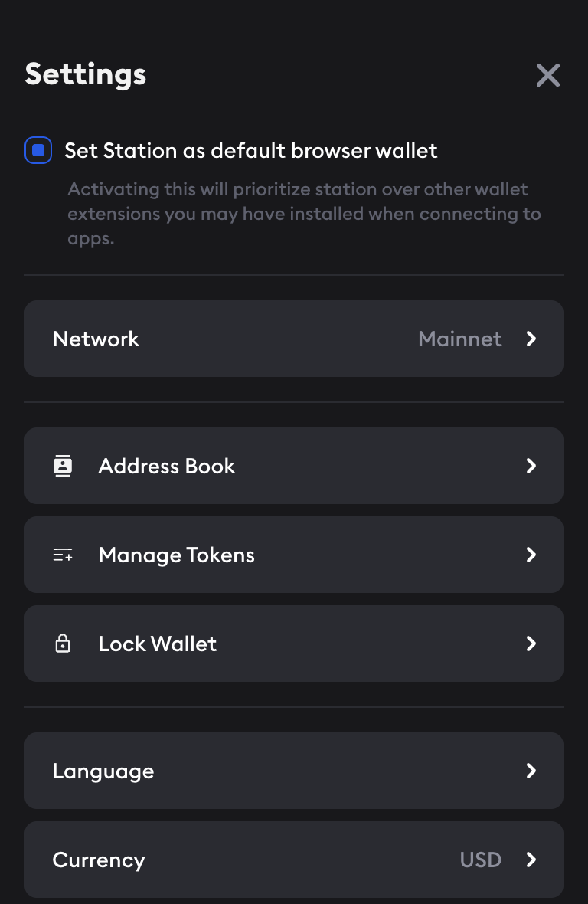
Task: Expand the Network row chevron arrow
Action: click(531, 339)
